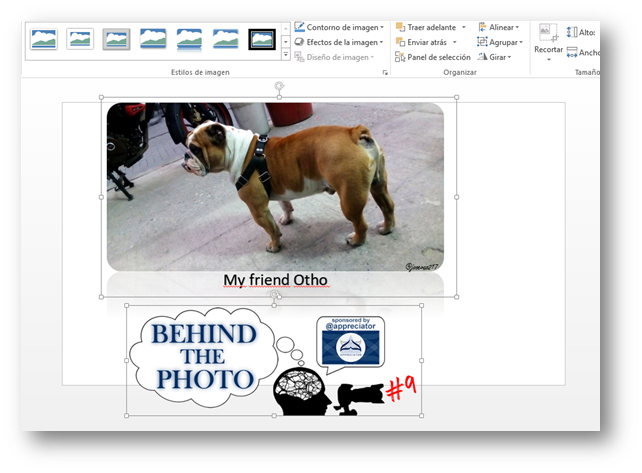Click the Contorno de imagen pencil icon
Image resolution: width=642 pixels, height=473 pixels.
[x=300, y=27]
